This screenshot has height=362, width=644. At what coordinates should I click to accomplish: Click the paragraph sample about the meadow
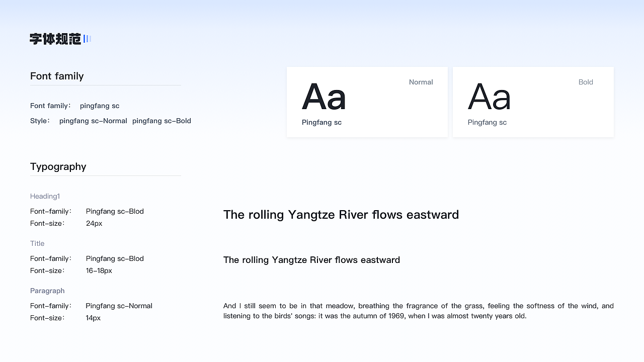point(418,311)
